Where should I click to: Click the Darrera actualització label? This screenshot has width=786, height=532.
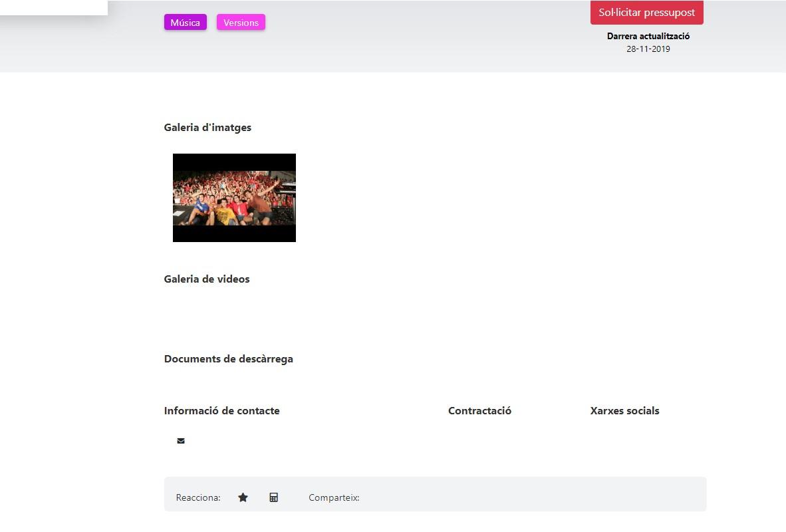648,37
